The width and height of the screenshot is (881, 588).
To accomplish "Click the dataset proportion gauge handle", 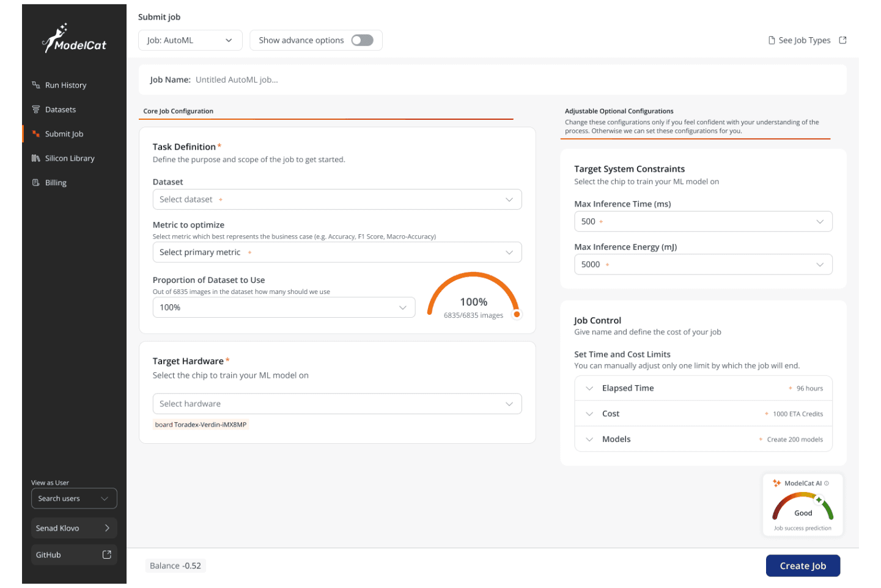I will pos(517,315).
